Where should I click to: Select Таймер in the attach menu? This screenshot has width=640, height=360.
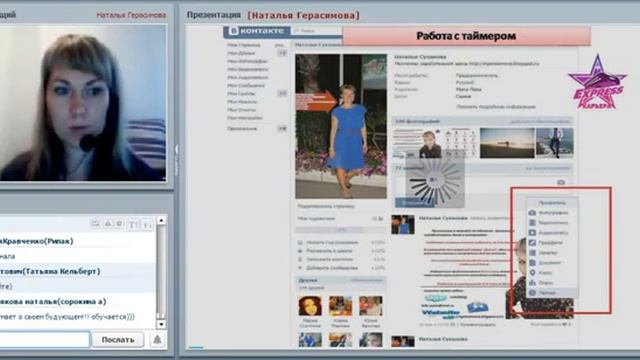pos(552,293)
